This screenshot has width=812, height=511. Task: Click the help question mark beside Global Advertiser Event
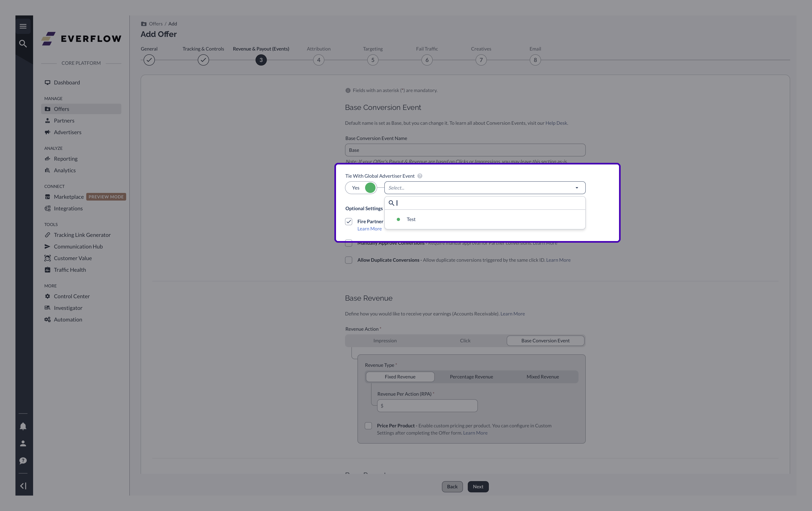pos(420,176)
